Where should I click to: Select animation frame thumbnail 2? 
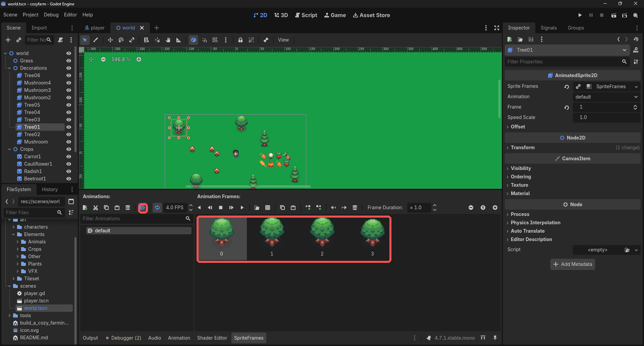[x=322, y=239]
